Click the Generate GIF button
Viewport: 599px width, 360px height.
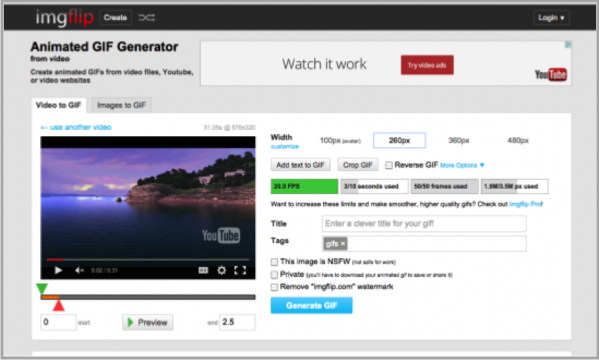(311, 305)
